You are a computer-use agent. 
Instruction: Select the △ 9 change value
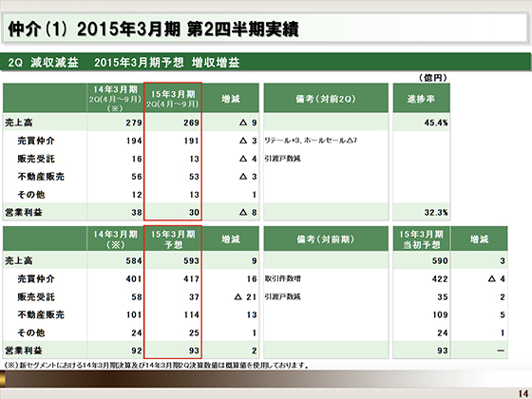point(248,123)
